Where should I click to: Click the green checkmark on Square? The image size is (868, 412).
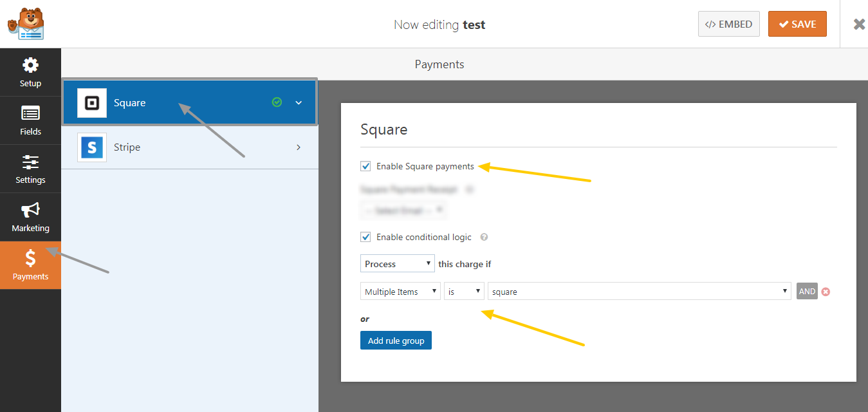[x=277, y=102]
